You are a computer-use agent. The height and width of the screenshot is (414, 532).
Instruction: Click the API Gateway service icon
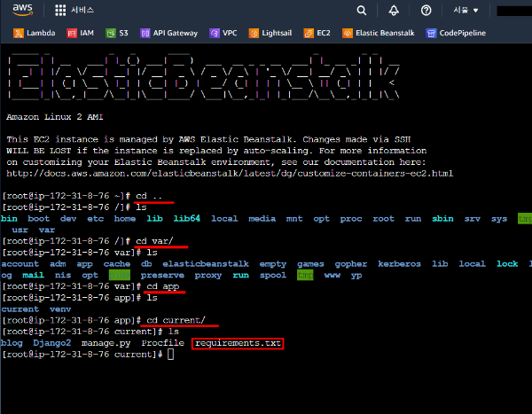(145, 34)
